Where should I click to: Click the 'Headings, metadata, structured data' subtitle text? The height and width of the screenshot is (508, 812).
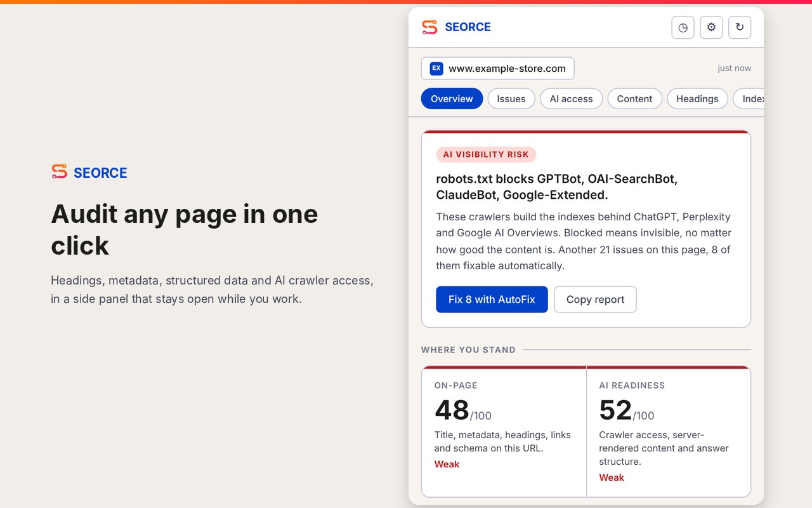click(x=212, y=290)
